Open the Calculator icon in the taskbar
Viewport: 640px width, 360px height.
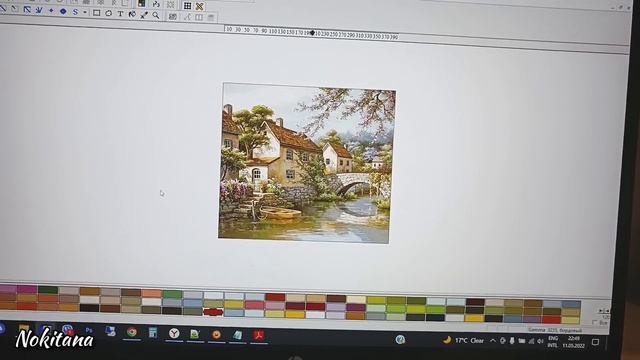(153, 333)
